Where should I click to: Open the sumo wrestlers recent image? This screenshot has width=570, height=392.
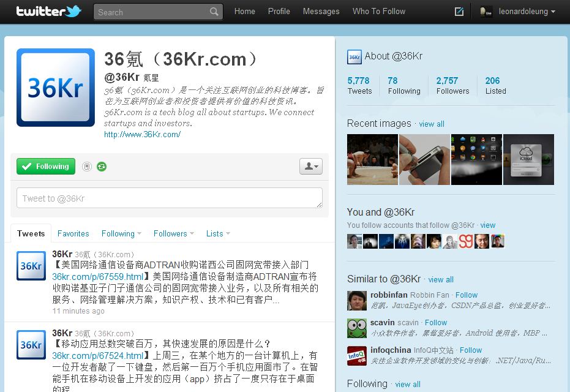coord(373,160)
